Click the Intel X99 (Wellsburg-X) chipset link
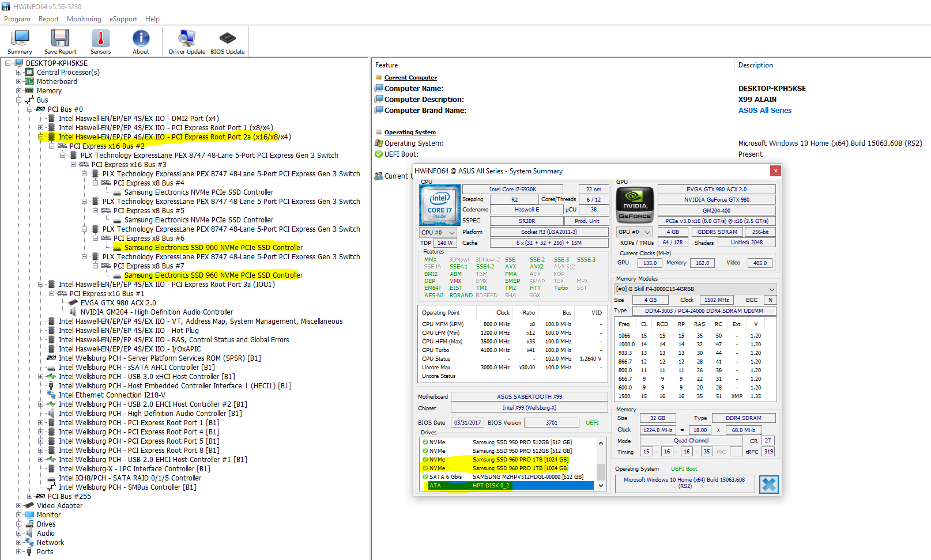This screenshot has height=560, width=931. click(x=529, y=408)
